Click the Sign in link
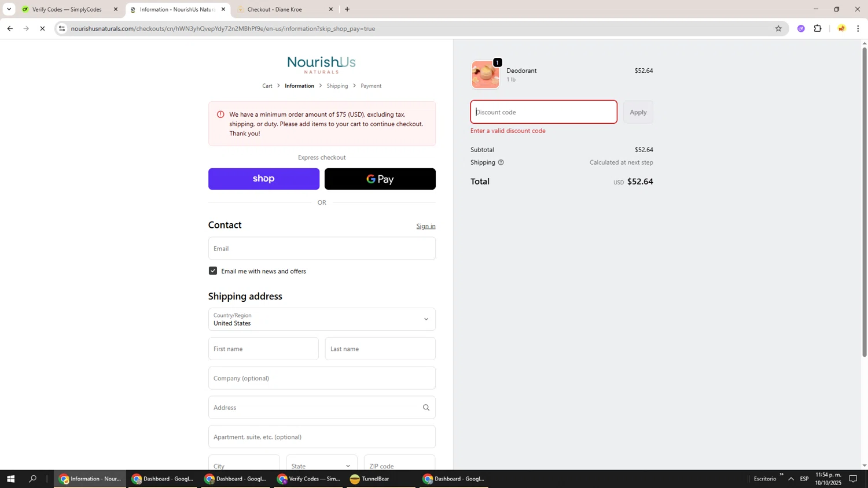868x488 pixels. click(426, 226)
